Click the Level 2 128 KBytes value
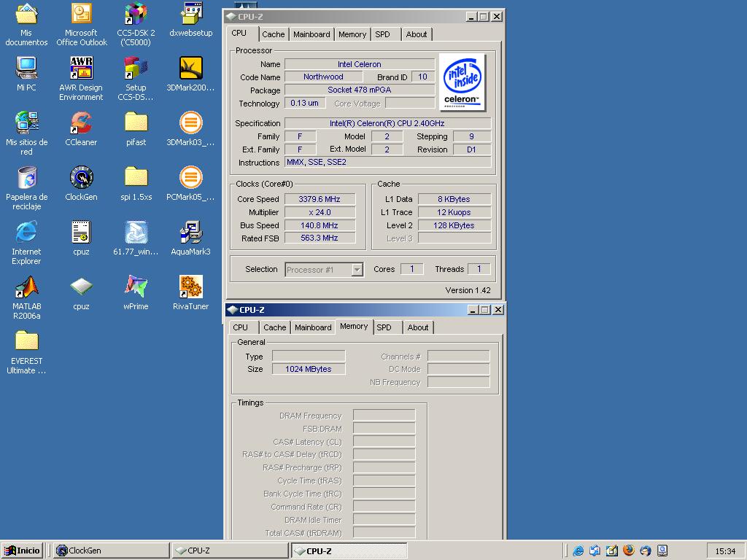The height and width of the screenshot is (560, 747). coord(454,225)
